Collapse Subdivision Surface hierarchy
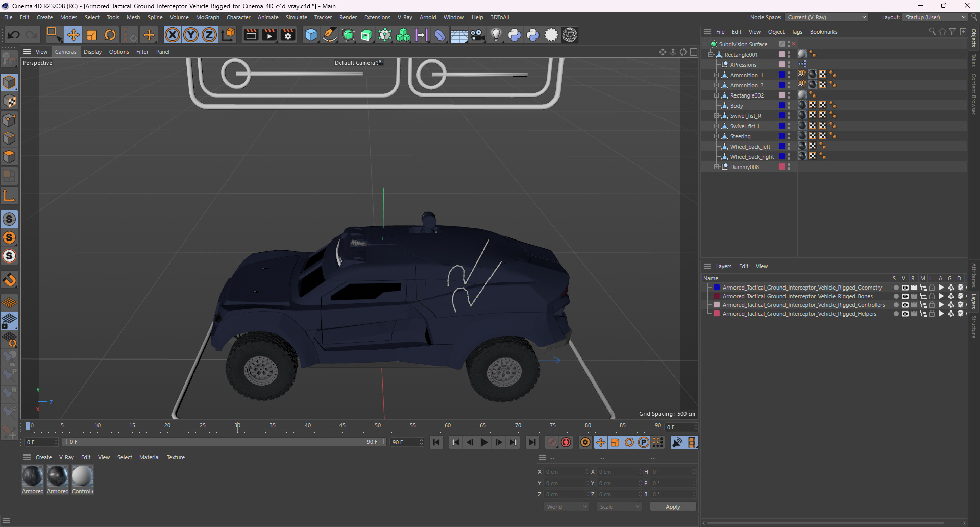Viewport: 980px width, 527px height. [705, 44]
